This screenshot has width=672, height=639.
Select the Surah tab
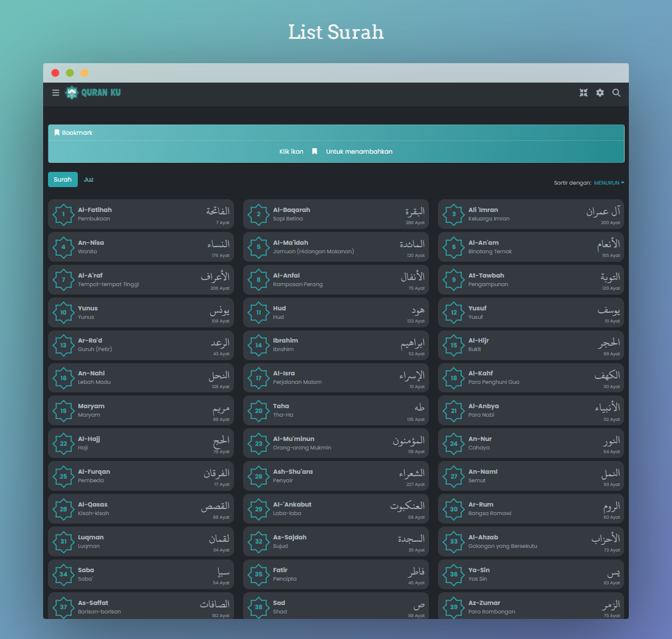[x=63, y=180]
